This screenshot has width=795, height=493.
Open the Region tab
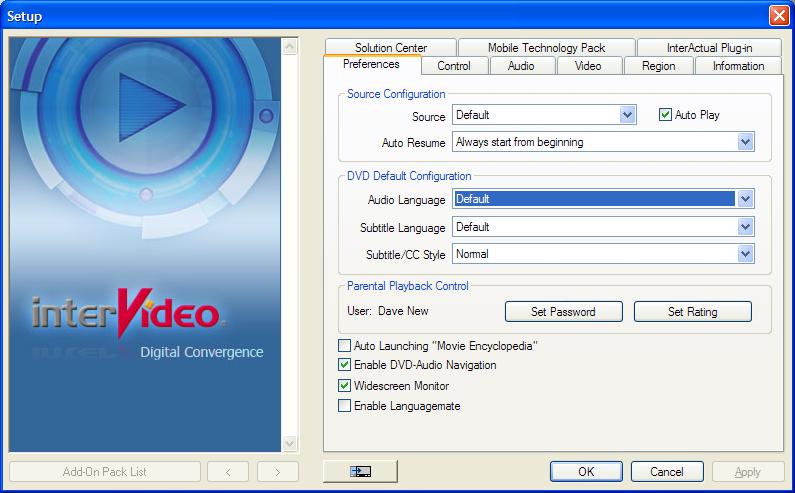[658, 66]
